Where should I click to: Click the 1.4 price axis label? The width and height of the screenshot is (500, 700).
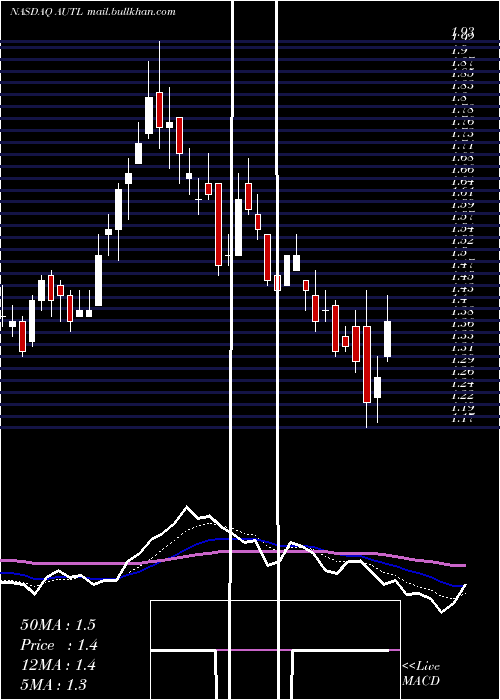pyautogui.click(x=460, y=300)
